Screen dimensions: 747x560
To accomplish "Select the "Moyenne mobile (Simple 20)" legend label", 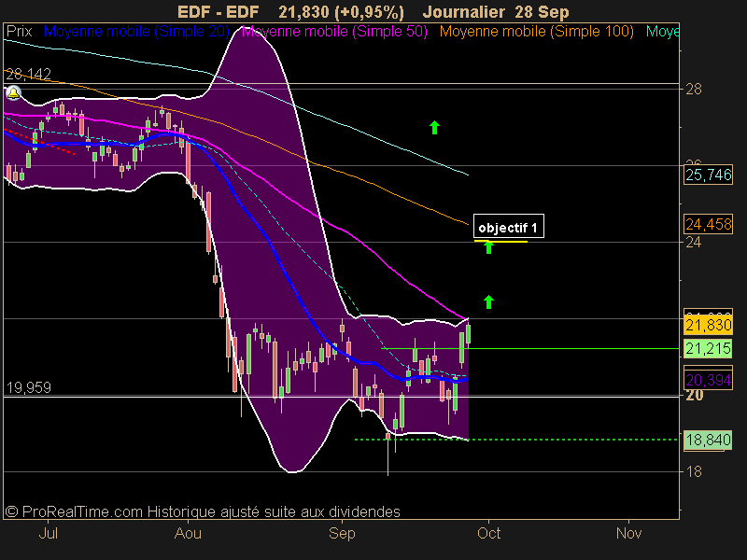I will click(136, 32).
